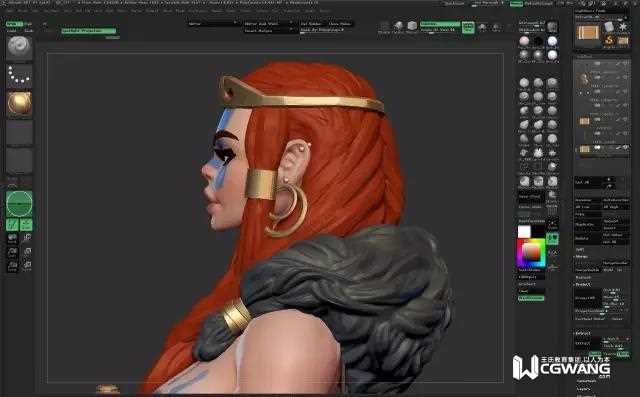Expand the Boolean section
The image size is (640, 397).
(x=582, y=277)
